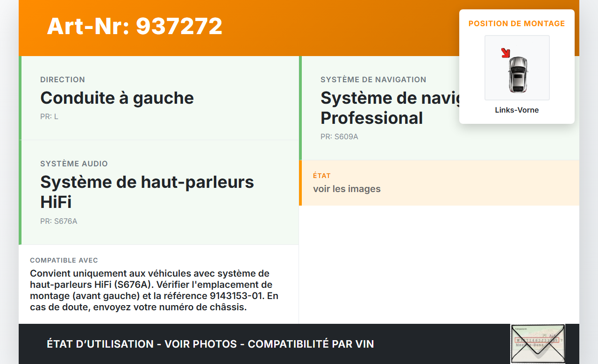The image size is (598, 364).
Task: Click the car mounting position image
Action: [517, 68]
